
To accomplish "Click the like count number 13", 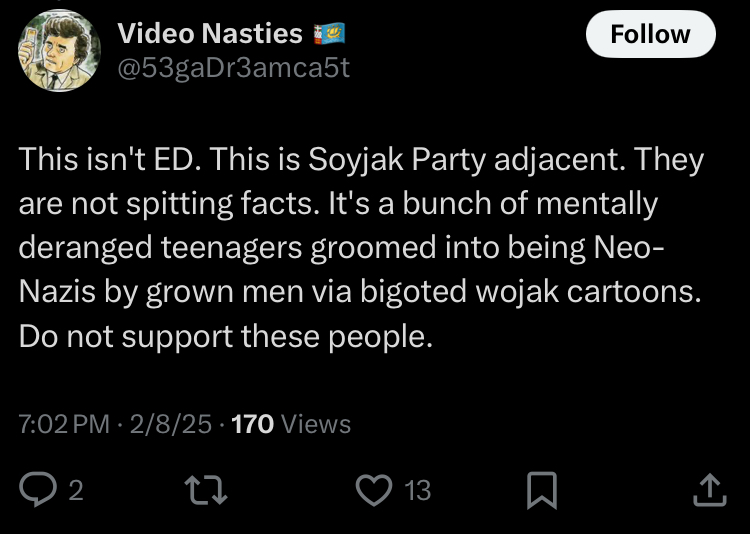I will (x=418, y=491).
